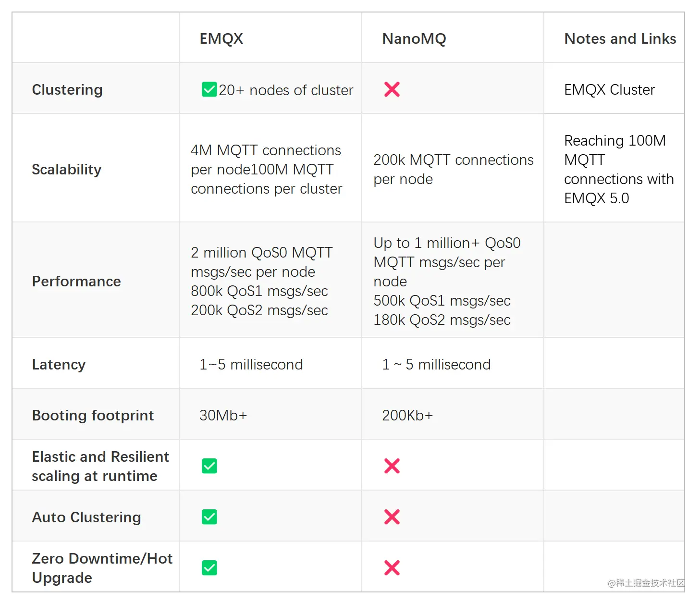The height and width of the screenshot is (603, 700).
Task: Click the 200Kb+ NanoMQ footprint cell
Action: coord(407,416)
